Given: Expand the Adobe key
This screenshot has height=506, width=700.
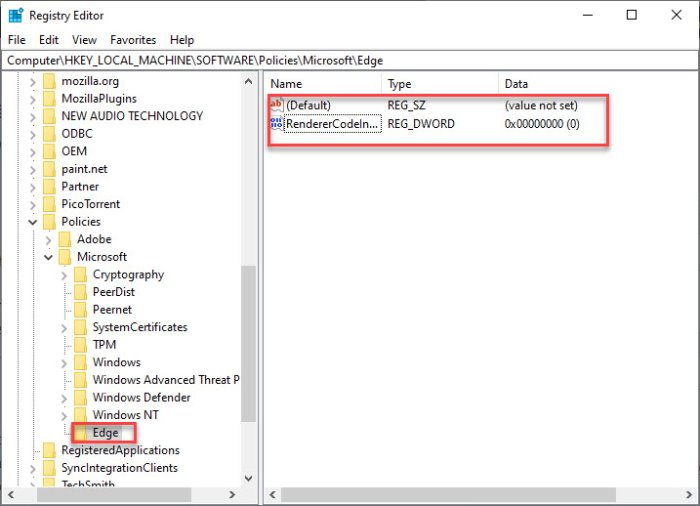Looking at the screenshot, I should pos(48,240).
